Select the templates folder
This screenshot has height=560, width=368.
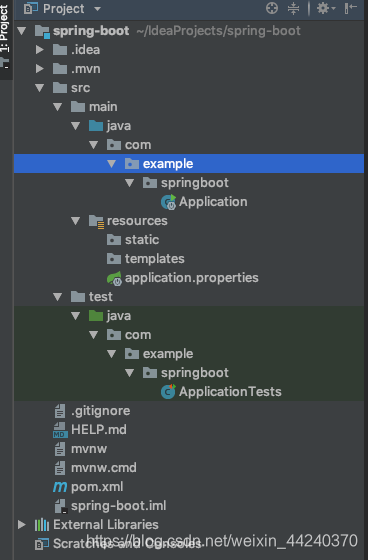pyautogui.click(x=145, y=259)
